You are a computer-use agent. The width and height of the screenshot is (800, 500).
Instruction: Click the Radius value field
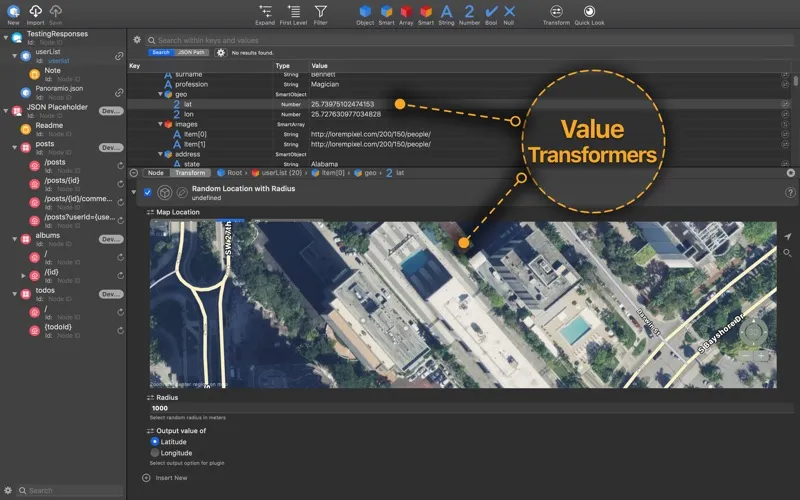pos(471,408)
